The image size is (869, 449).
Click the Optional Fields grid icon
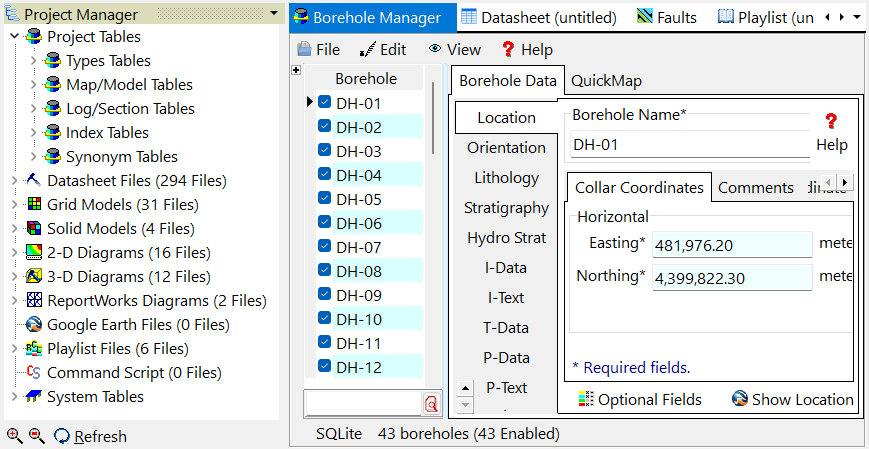[x=586, y=399]
